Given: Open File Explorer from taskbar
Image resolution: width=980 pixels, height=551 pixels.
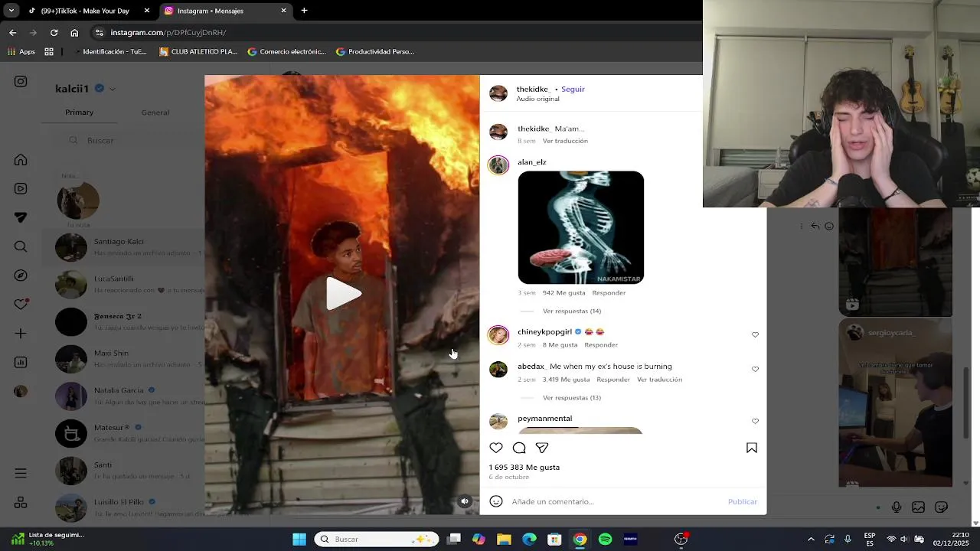Looking at the screenshot, I should (x=504, y=540).
